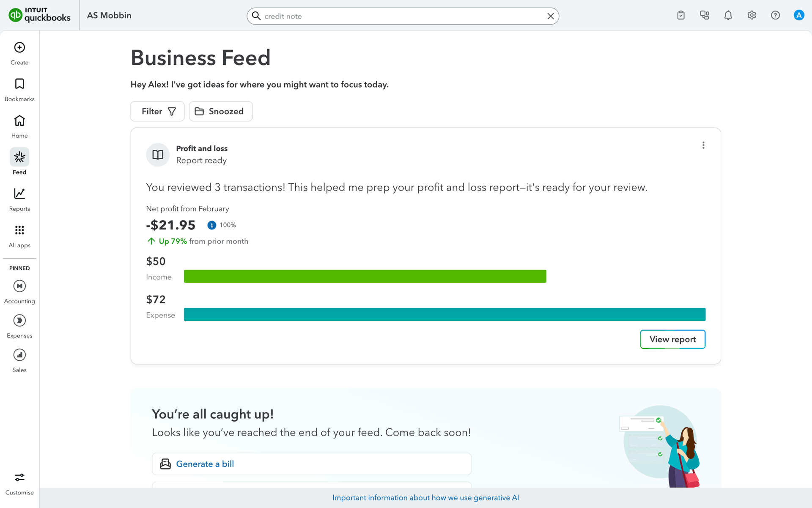Click the Business Feed heading

pyautogui.click(x=200, y=58)
